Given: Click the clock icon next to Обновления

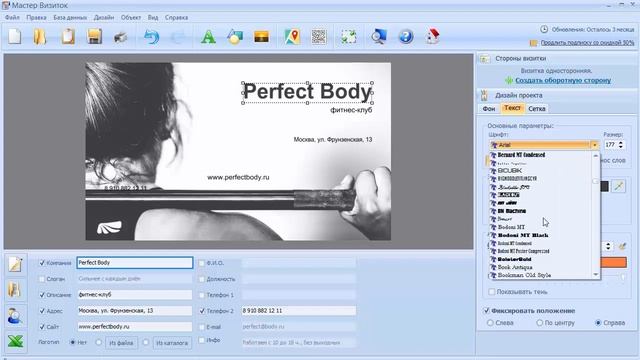Looking at the screenshot, I should click(x=544, y=29).
